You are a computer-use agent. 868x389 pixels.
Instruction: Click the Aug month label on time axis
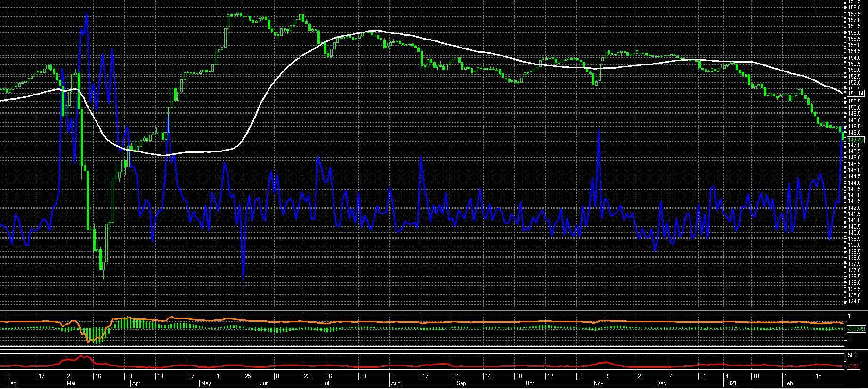[396, 384]
